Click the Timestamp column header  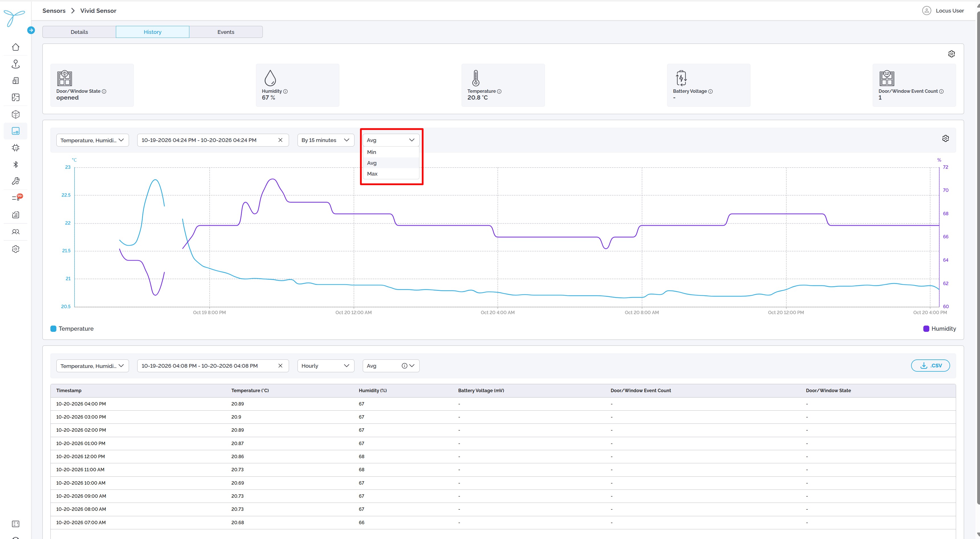(x=69, y=391)
